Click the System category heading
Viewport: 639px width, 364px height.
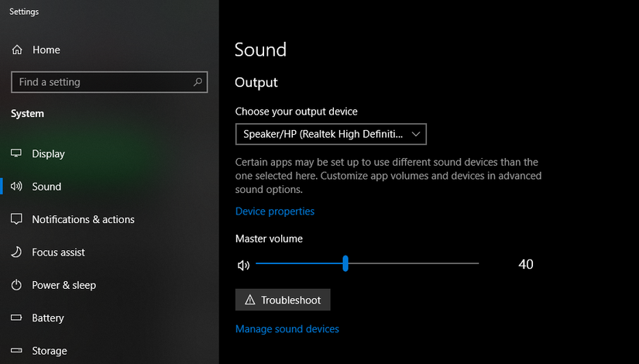(x=27, y=113)
